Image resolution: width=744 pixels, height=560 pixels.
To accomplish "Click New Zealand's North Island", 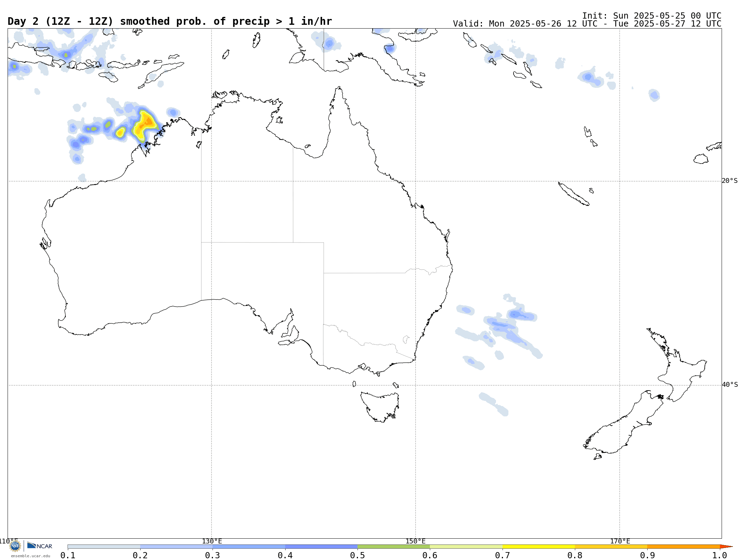I will (x=677, y=365).
